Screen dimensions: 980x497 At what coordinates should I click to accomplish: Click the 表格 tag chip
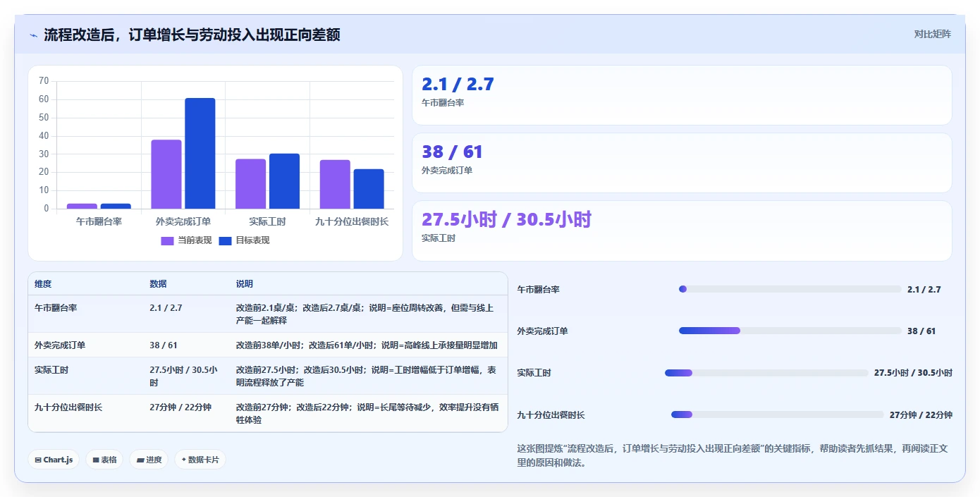coord(104,460)
